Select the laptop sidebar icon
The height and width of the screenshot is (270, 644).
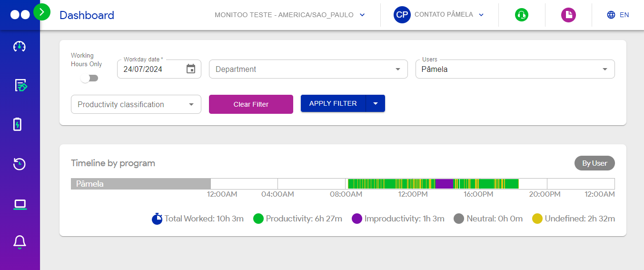click(20, 204)
